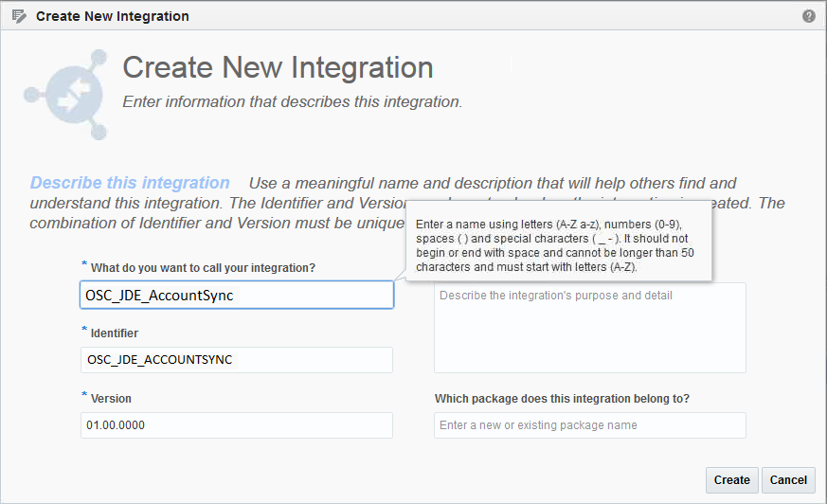The image size is (827, 504).
Task: Click the integration description text area
Action: [589, 328]
